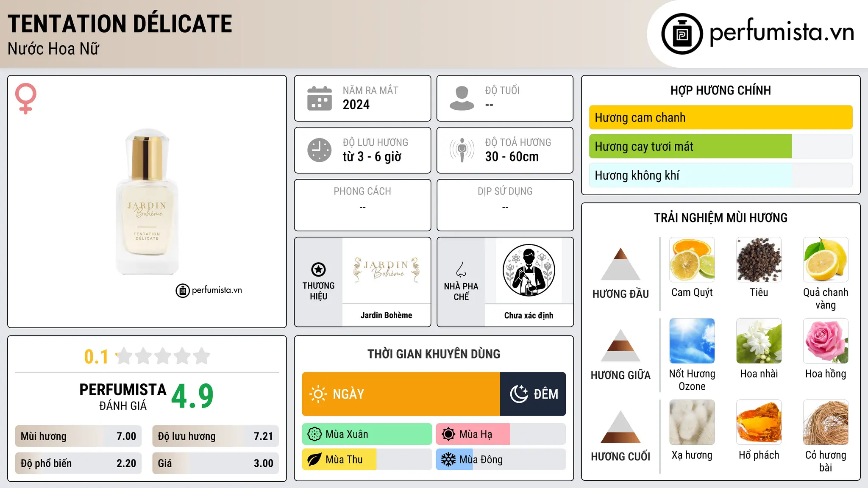
Task: Click the sun icon beside Mùa Hạ
Action: click(448, 434)
